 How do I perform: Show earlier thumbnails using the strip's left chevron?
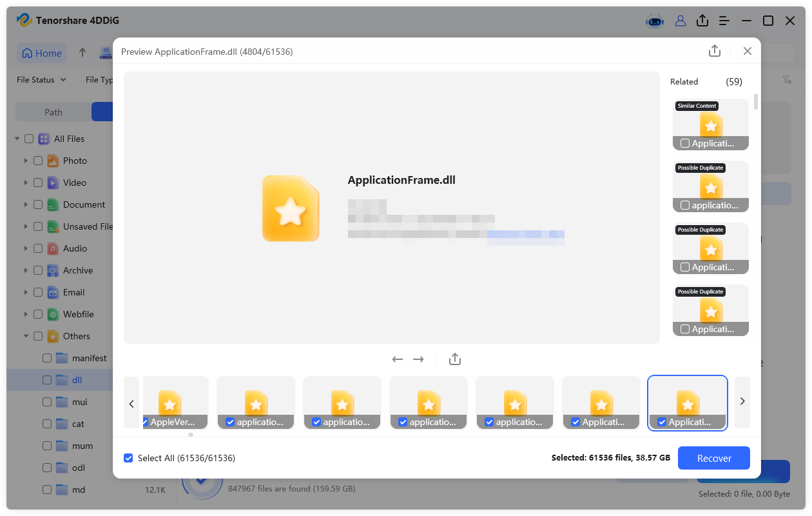pos(131,402)
